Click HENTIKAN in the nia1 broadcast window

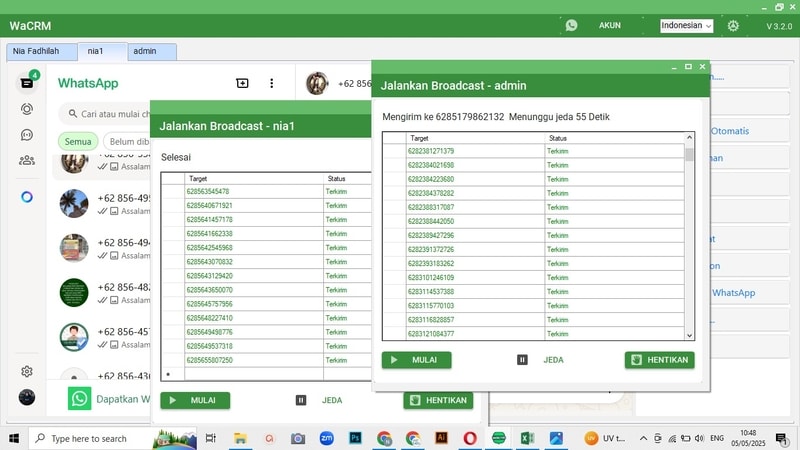438,401
